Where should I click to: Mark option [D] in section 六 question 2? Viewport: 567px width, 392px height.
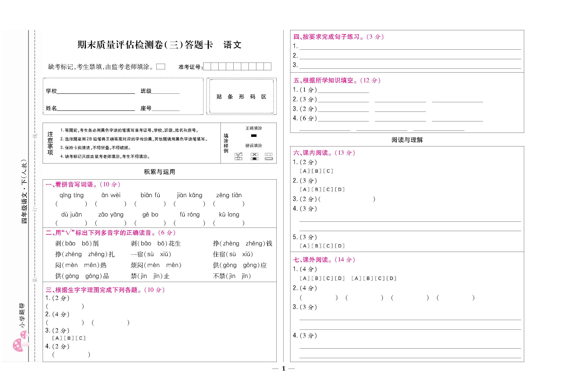click(x=340, y=190)
